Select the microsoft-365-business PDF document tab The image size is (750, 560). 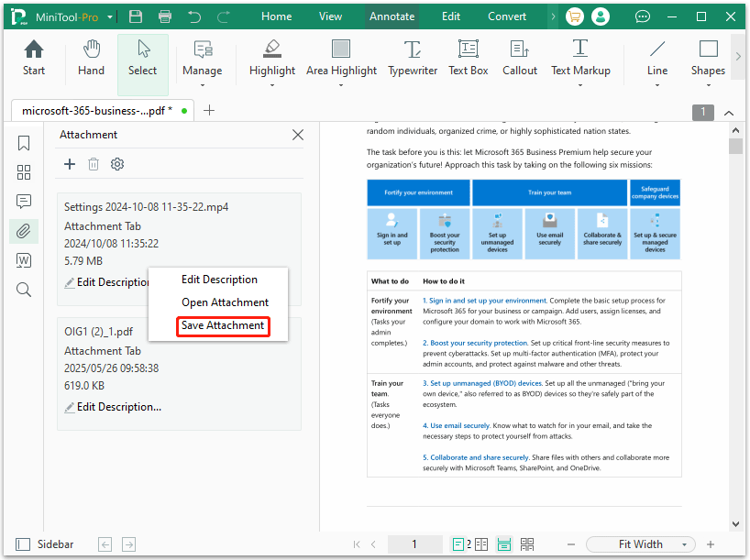(103, 111)
